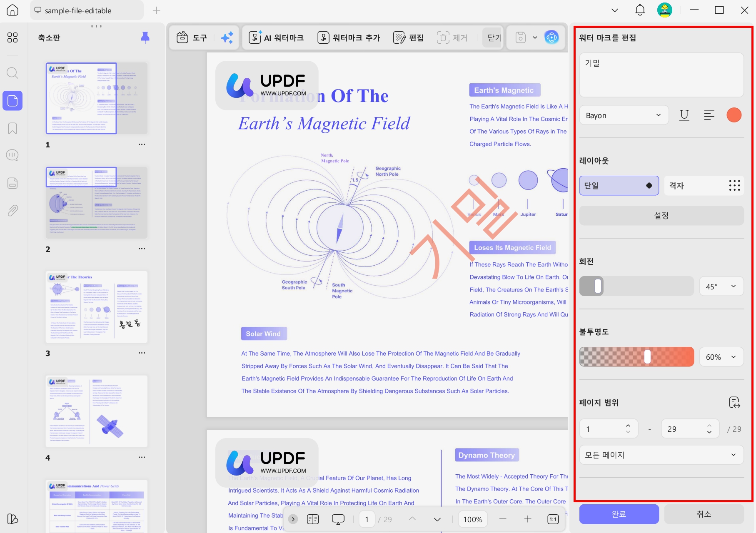Image resolution: width=756 pixels, height=533 pixels.
Task: Open the Bayon font dropdown
Action: tap(624, 115)
